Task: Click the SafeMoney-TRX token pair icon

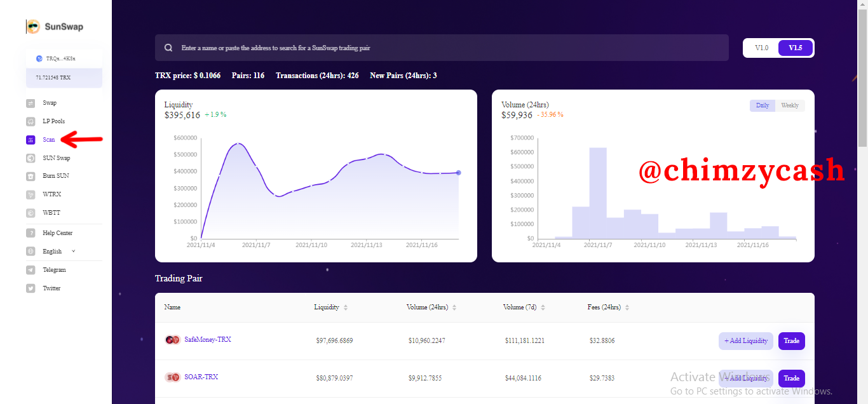Action: tap(172, 340)
